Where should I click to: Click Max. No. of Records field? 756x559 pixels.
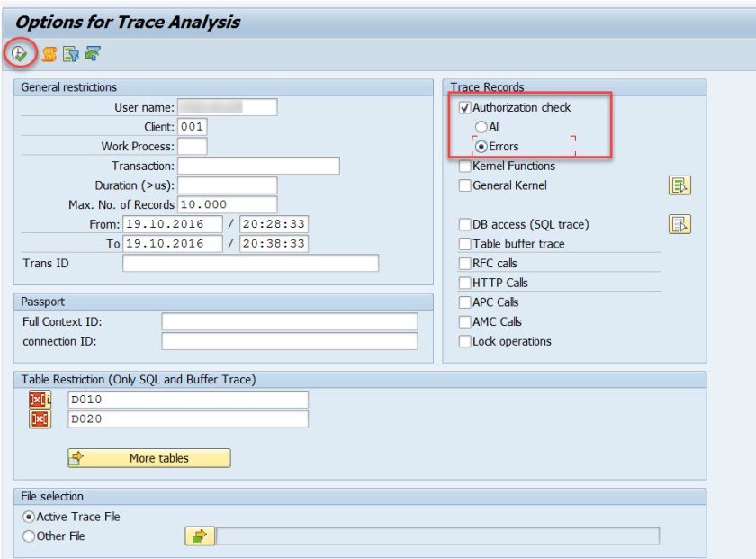pos(227,204)
